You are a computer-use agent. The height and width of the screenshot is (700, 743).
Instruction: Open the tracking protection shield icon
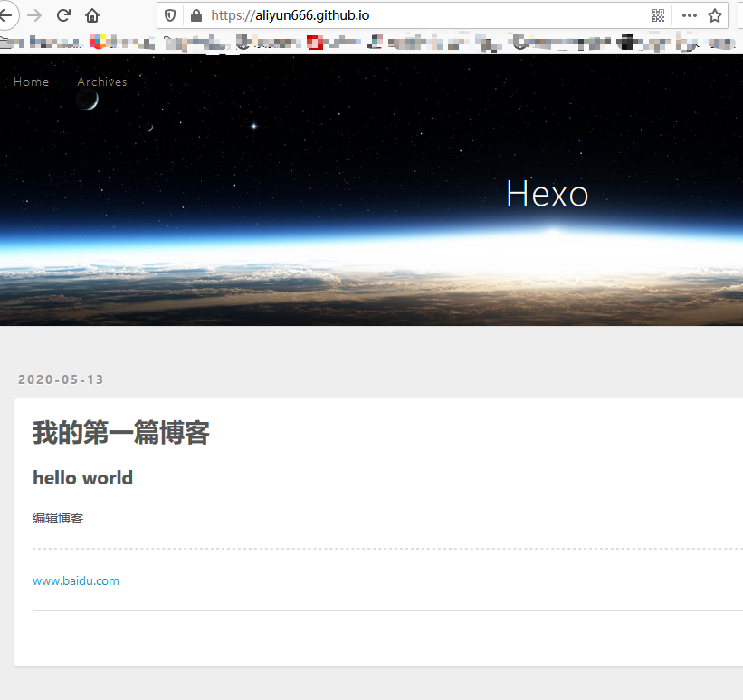[170, 15]
